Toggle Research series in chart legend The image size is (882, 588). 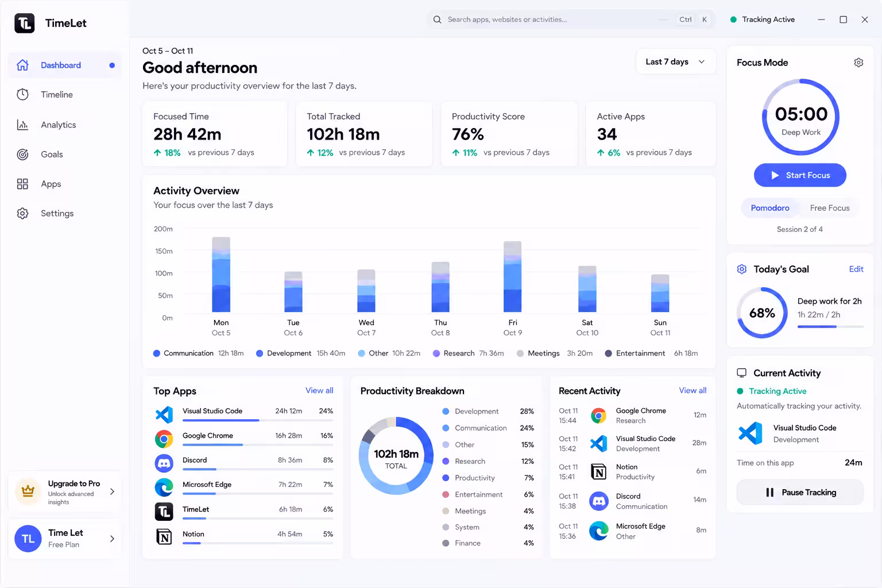click(x=468, y=354)
